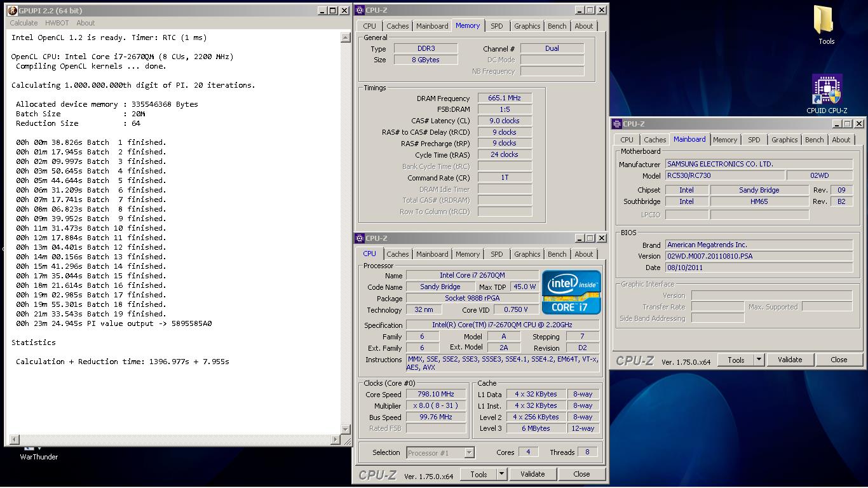The image size is (868, 488).
Task: Select Memory tab in CPU window
Action: tap(468, 254)
